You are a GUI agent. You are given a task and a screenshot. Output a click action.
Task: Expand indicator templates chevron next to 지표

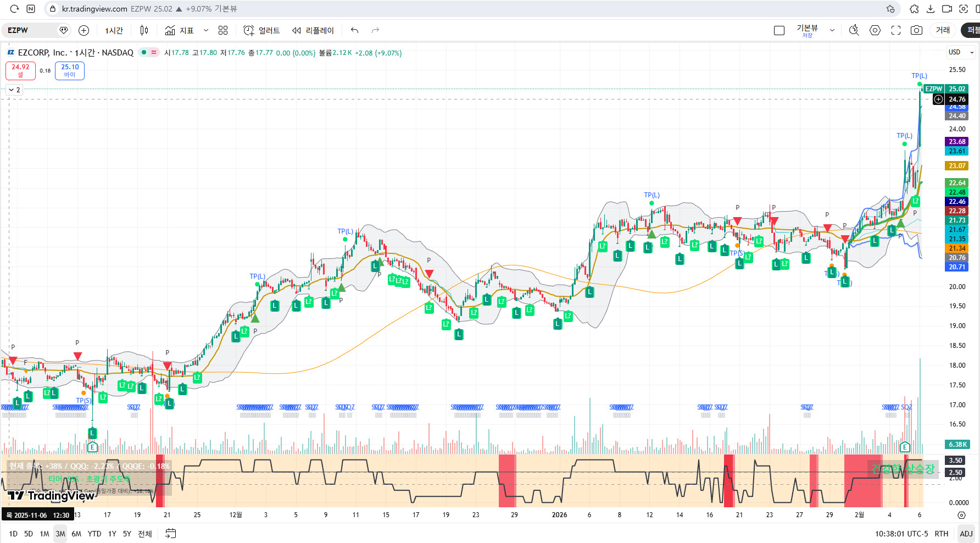click(206, 30)
